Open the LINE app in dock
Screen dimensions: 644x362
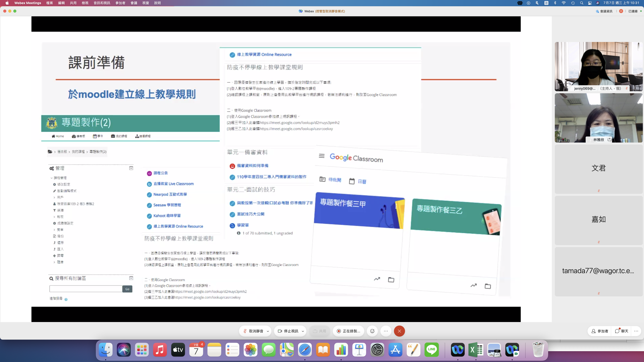point(431,349)
